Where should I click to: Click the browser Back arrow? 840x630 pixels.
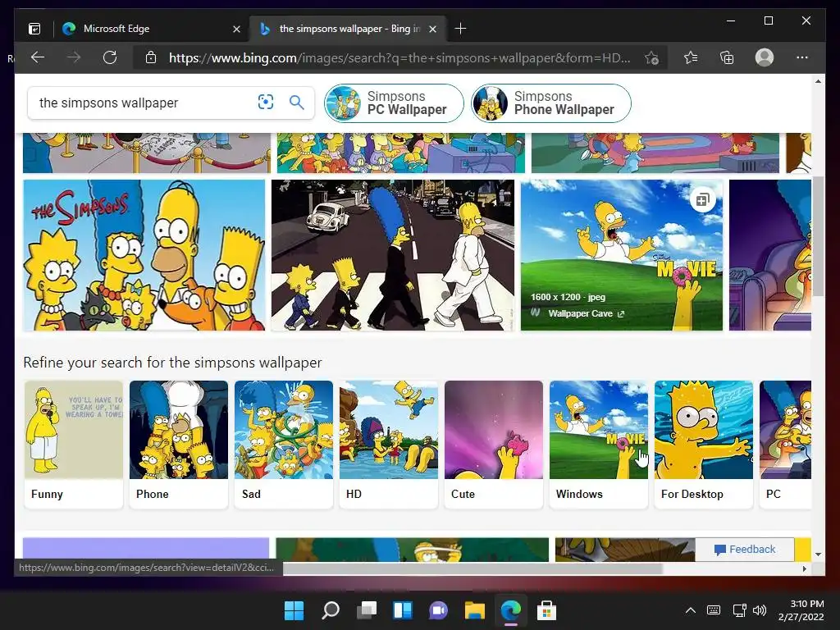tap(38, 57)
